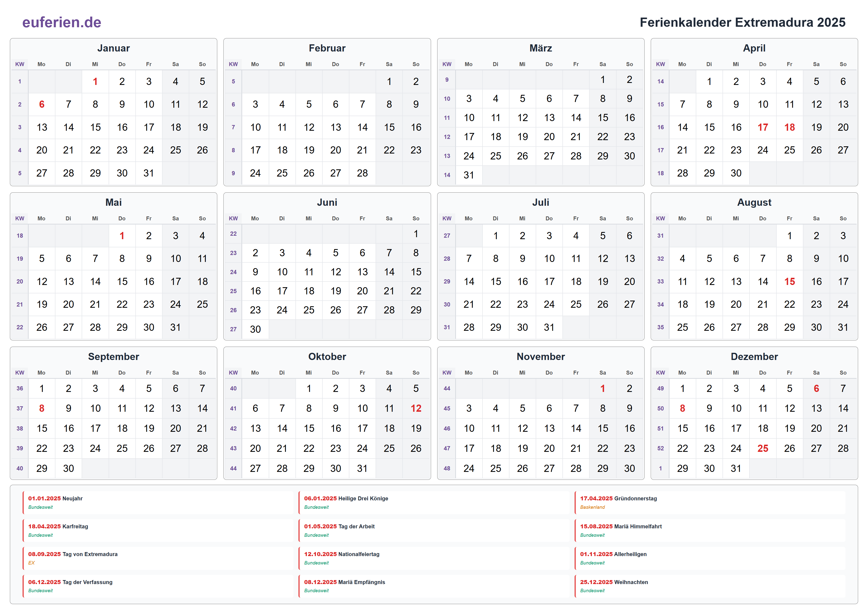Viewport: 868px width, 614px height.
Task: Click day 31 in März
Action: [x=469, y=175]
